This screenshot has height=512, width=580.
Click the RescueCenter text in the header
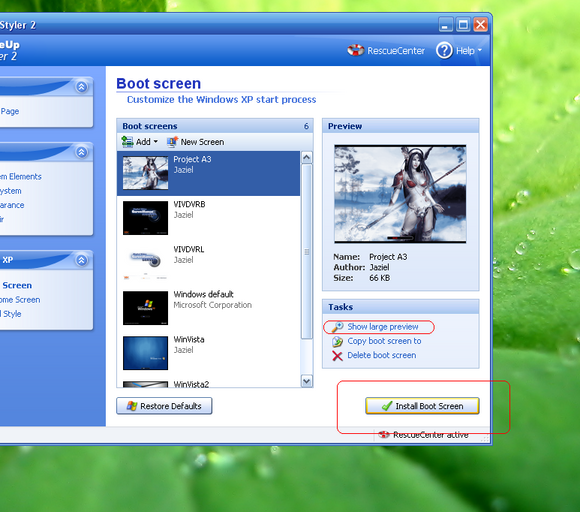coord(396,51)
